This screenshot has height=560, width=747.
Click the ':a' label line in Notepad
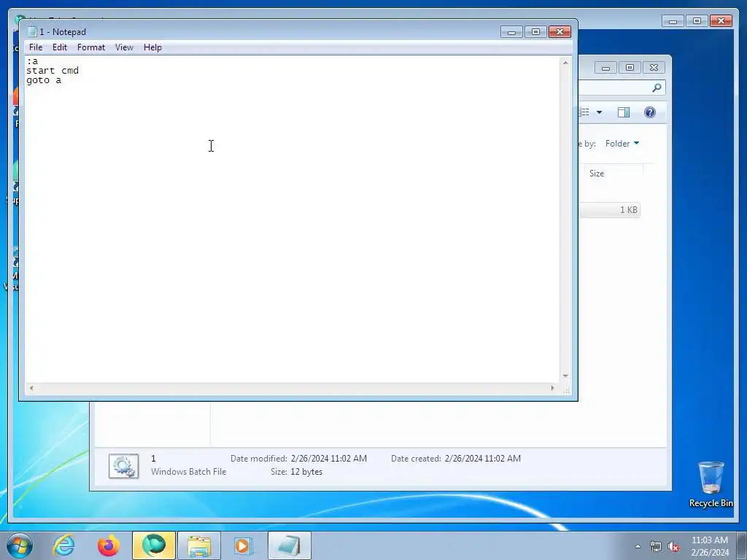tap(32, 61)
